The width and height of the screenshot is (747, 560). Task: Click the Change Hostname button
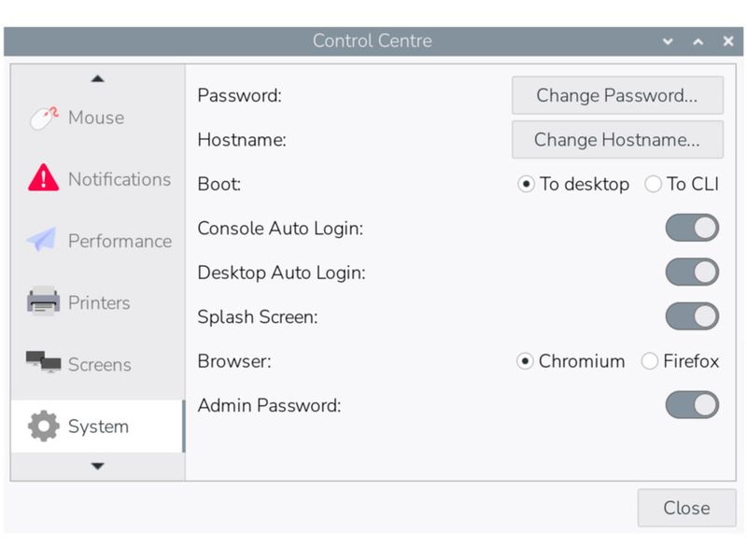point(617,139)
